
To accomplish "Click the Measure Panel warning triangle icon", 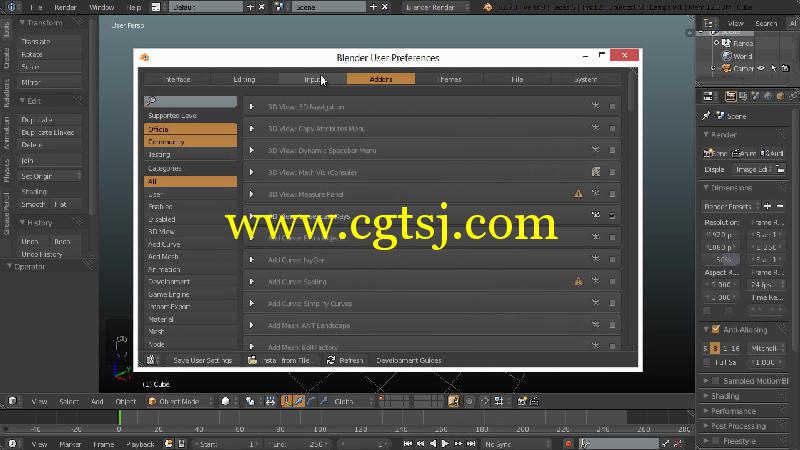I will click(x=578, y=194).
